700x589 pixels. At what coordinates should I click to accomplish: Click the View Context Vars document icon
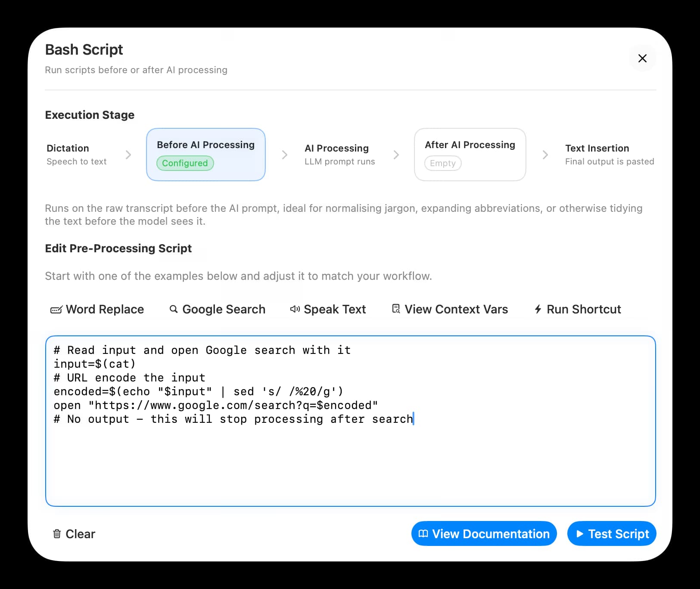pyautogui.click(x=395, y=309)
